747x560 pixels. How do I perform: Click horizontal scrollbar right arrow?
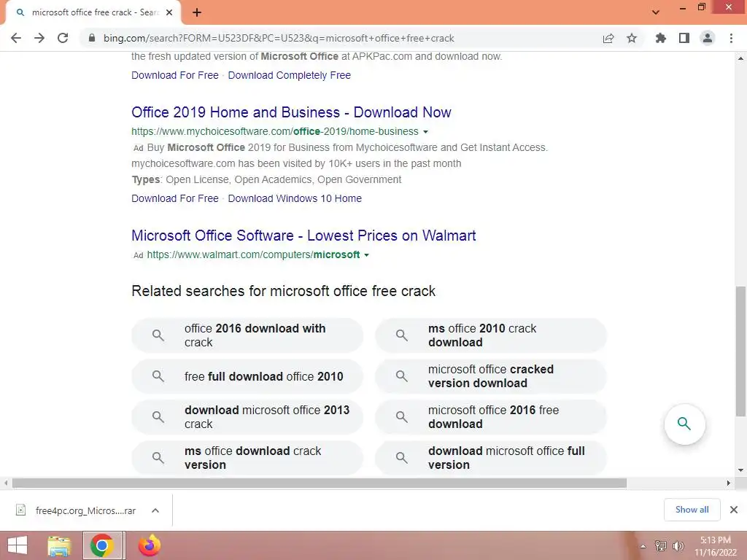tap(729, 483)
